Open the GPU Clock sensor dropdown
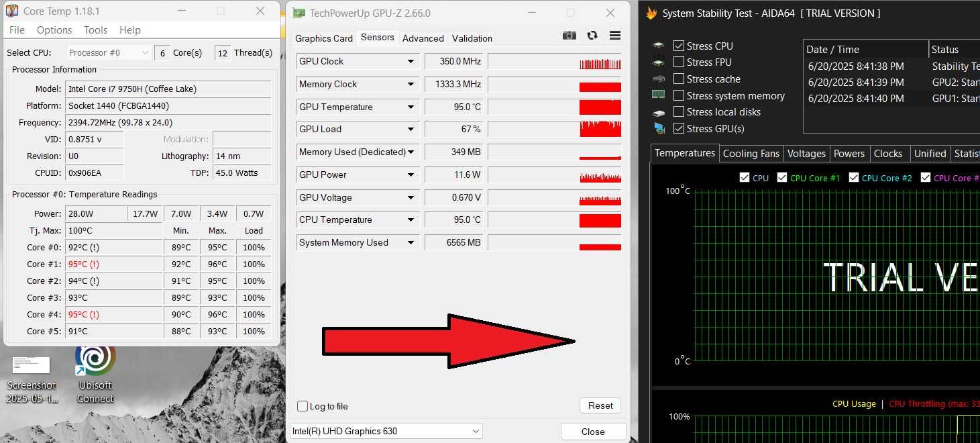 click(x=411, y=61)
